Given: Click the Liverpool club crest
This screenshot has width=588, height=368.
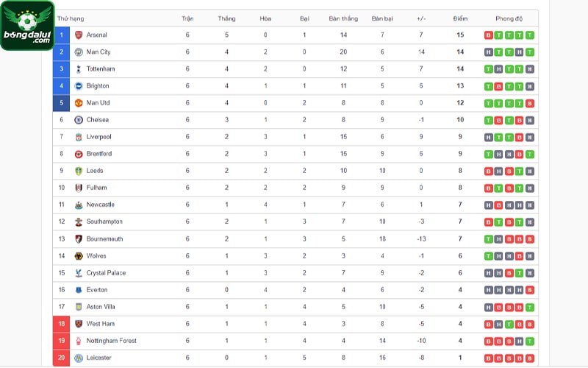Looking at the screenshot, I should tap(79, 137).
